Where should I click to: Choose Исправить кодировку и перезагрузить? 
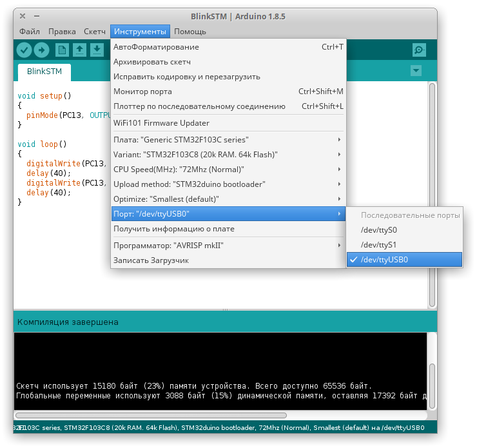click(228, 77)
